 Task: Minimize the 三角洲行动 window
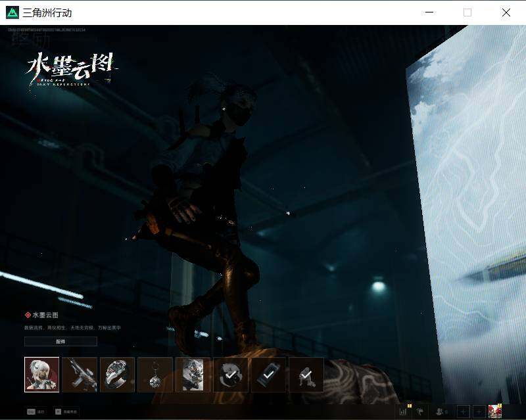[429, 12]
